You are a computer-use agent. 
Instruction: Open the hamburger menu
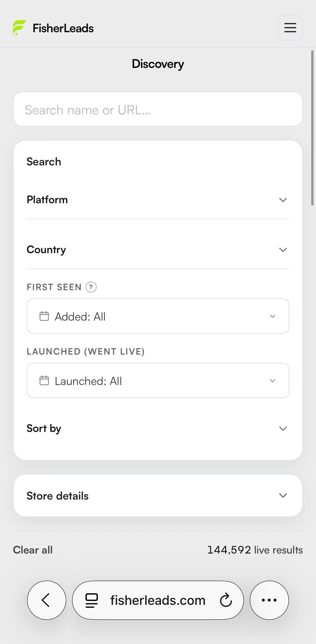pos(290,28)
